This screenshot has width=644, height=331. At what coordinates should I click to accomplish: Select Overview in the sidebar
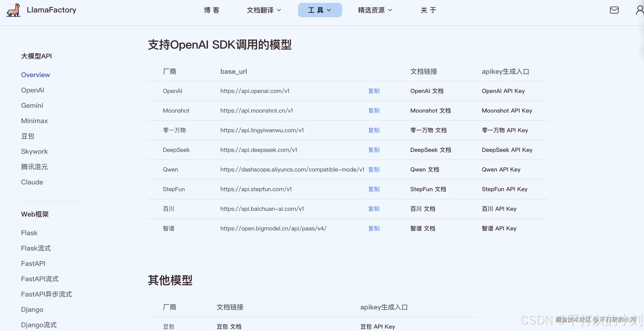pos(35,75)
